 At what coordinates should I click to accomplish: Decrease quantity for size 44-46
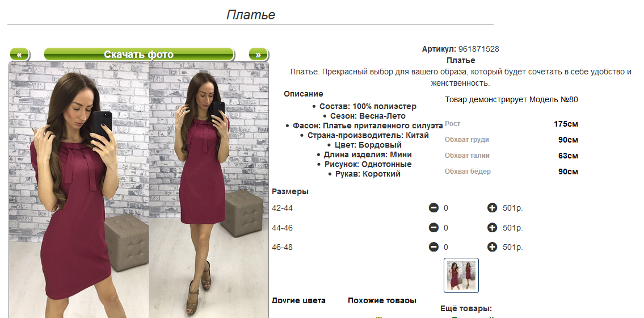click(433, 228)
